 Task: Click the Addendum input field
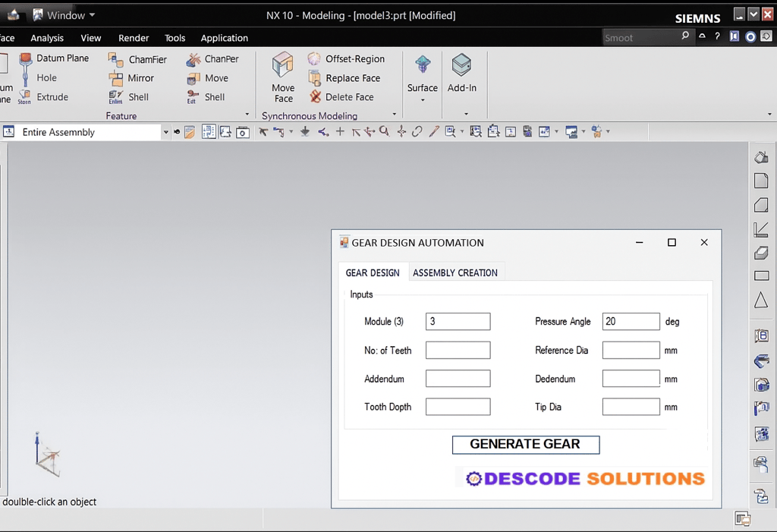pyautogui.click(x=458, y=378)
